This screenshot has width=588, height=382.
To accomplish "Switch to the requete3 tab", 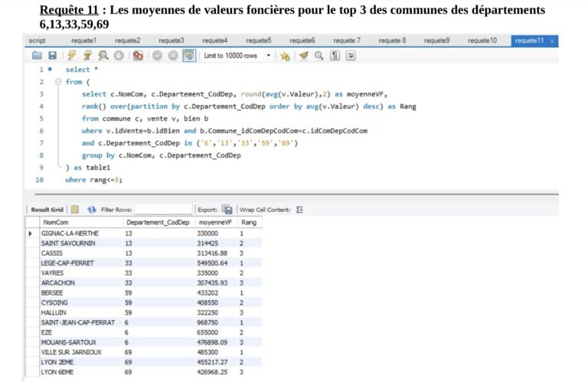I will coord(171,40).
